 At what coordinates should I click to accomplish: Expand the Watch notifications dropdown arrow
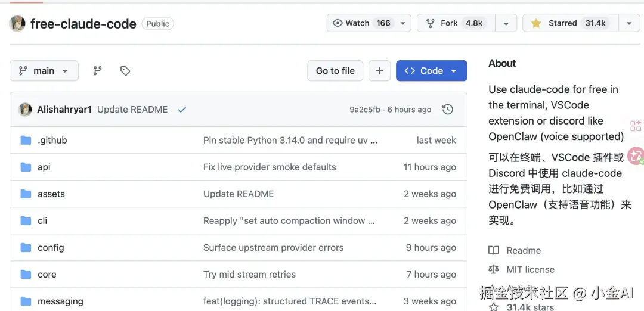coord(403,23)
